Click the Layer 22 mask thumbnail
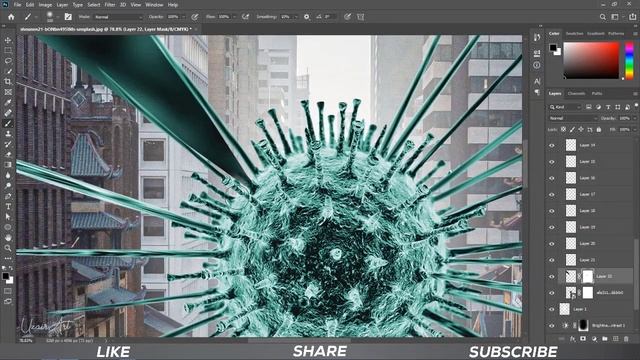The height and width of the screenshot is (360, 640). (587, 276)
